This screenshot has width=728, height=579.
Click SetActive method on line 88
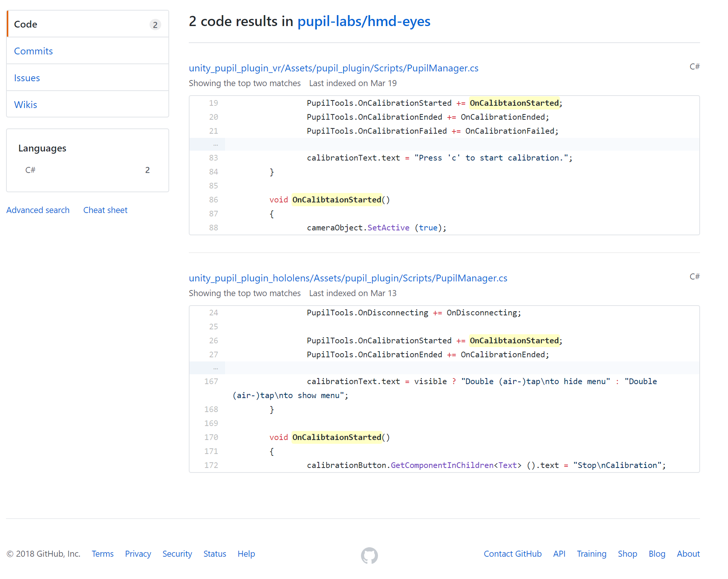388,227
